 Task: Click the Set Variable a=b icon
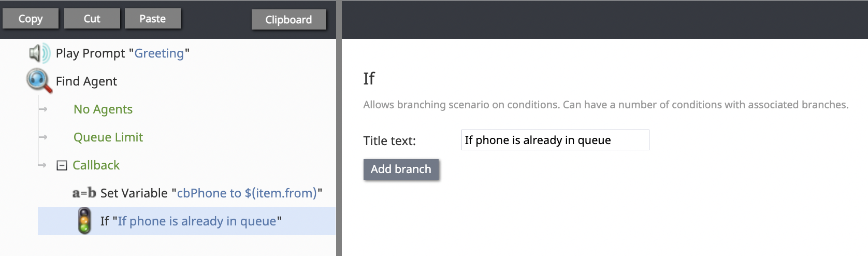tap(84, 193)
